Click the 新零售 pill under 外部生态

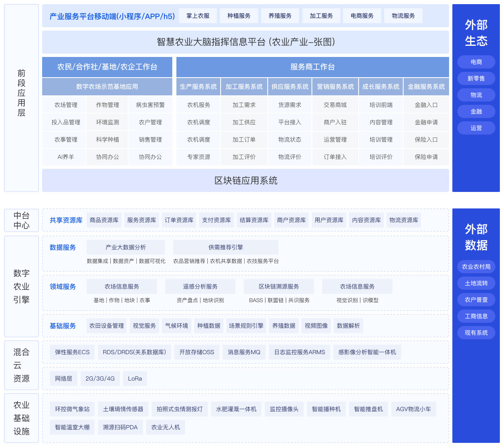[x=476, y=78]
